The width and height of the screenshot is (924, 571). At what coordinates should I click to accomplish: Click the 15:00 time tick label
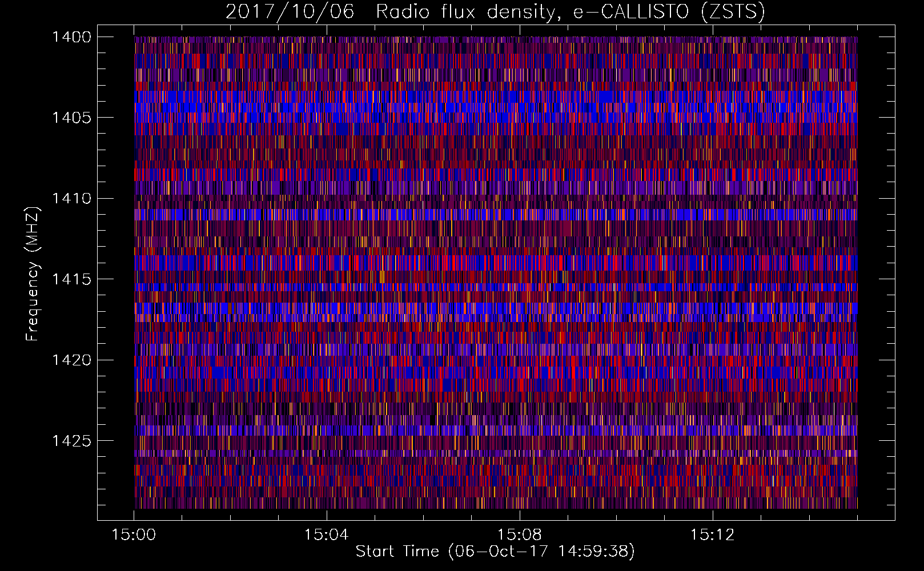(x=134, y=535)
